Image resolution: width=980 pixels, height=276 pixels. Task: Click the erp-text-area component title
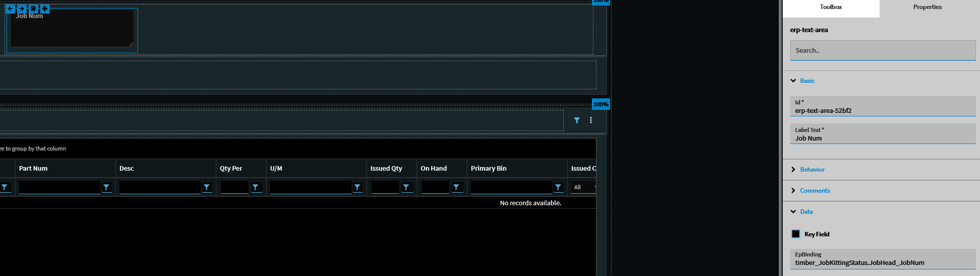(x=809, y=30)
